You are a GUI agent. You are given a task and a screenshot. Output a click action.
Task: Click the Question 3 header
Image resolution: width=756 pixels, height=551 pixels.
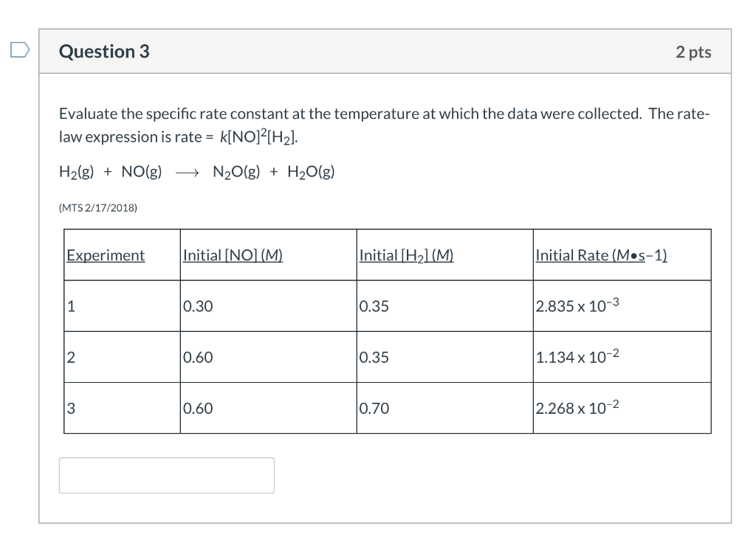pyautogui.click(x=103, y=52)
